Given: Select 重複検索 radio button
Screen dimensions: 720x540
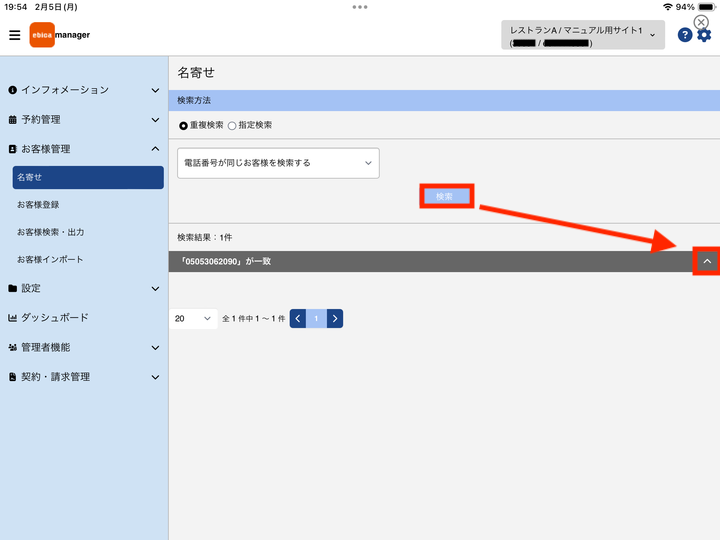Looking at the screenshot, I should [183, 125].
